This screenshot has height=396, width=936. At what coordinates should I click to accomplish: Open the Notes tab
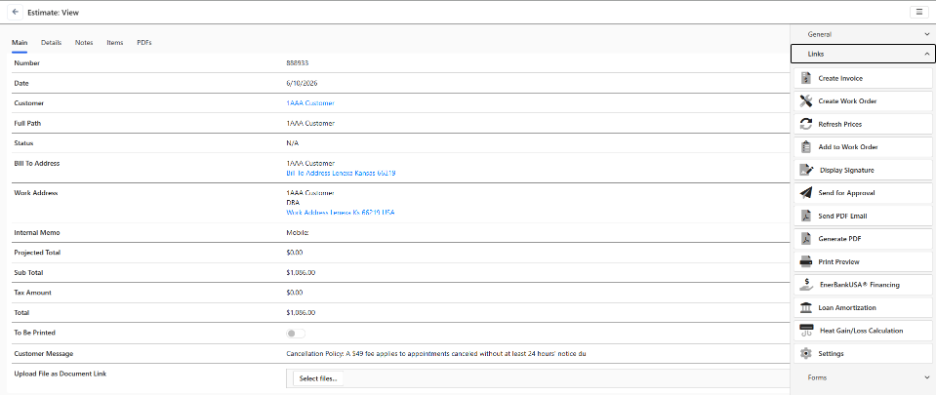click(84, 43)
